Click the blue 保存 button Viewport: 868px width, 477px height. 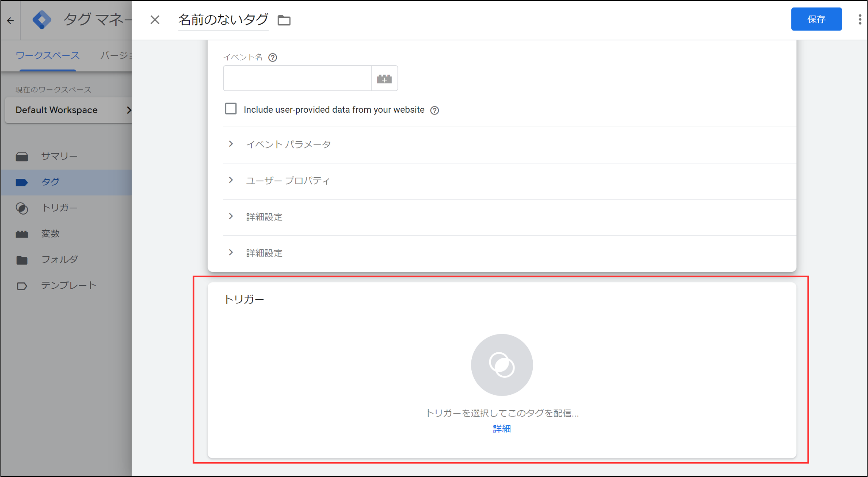pyautogui.click(x=816, y=19)
